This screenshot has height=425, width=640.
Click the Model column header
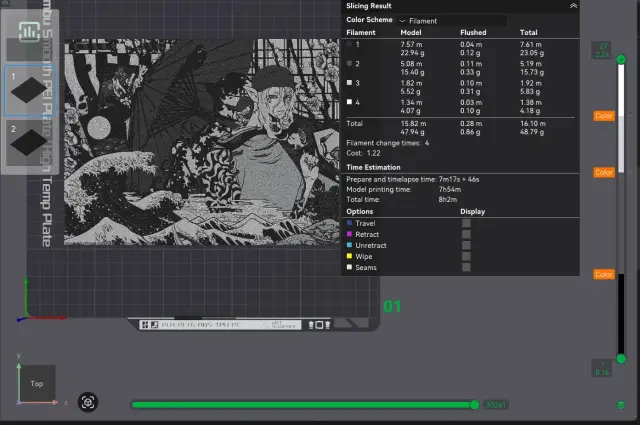tap(411, 32)
